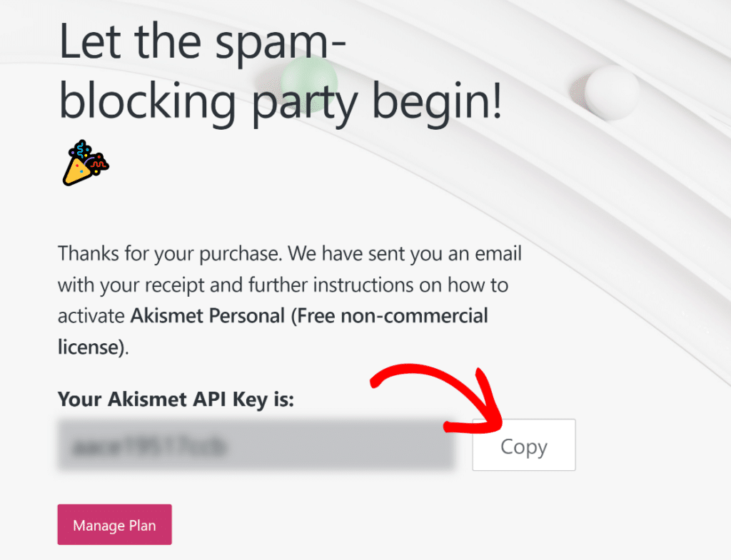731x560 pixels.
Task: Click the headline about the spam-blocking party
Action: (282, 71)
